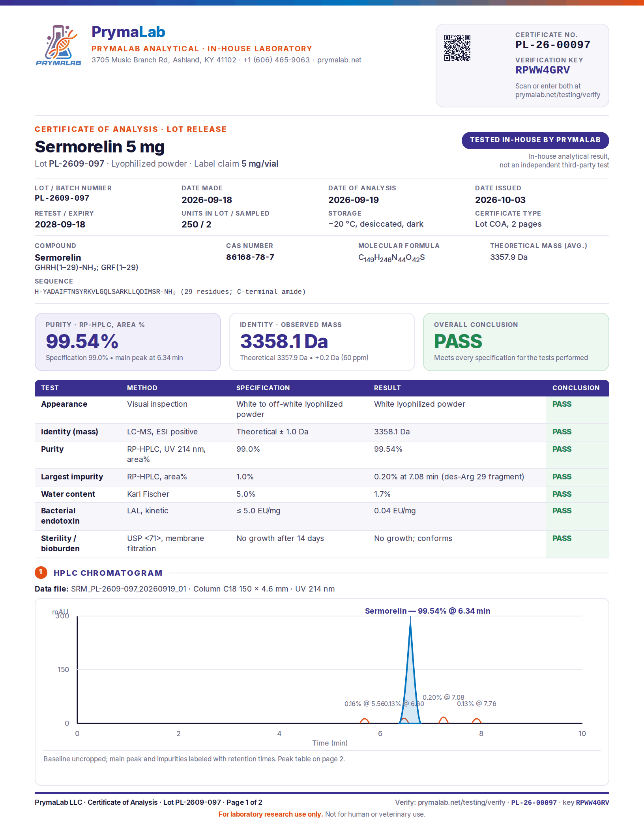Click the chromatogram label Sermorelin — 99.54% @ 6.34 min
644x834 pixels.
pyautogui.click(x=427, y=611)
